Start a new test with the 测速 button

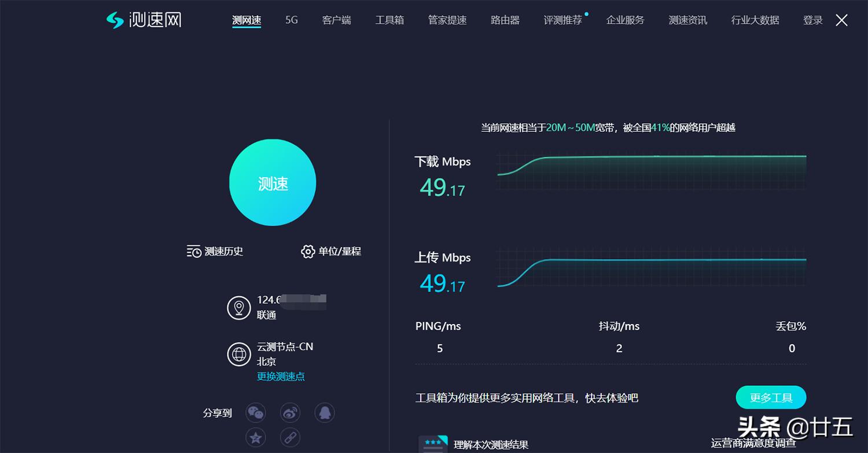tap(273, 182)
